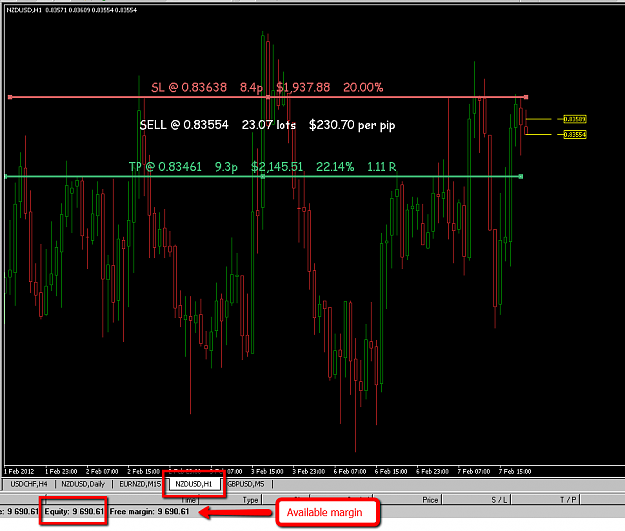Click the lower yellow 0.83554 price tag
This screenshot has width=625, height=531.
[x=575, y=135]
